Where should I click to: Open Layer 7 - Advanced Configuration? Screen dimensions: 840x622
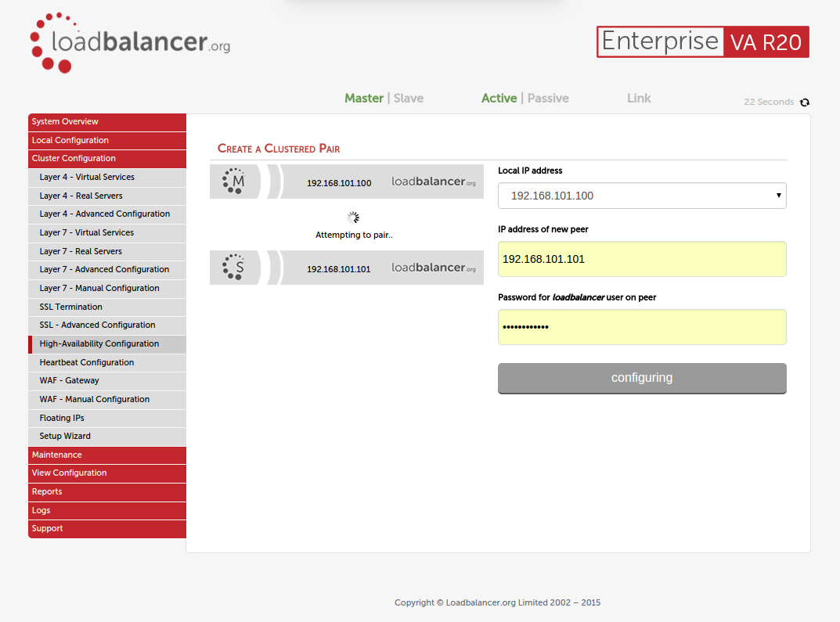click(x=107, y=270)
